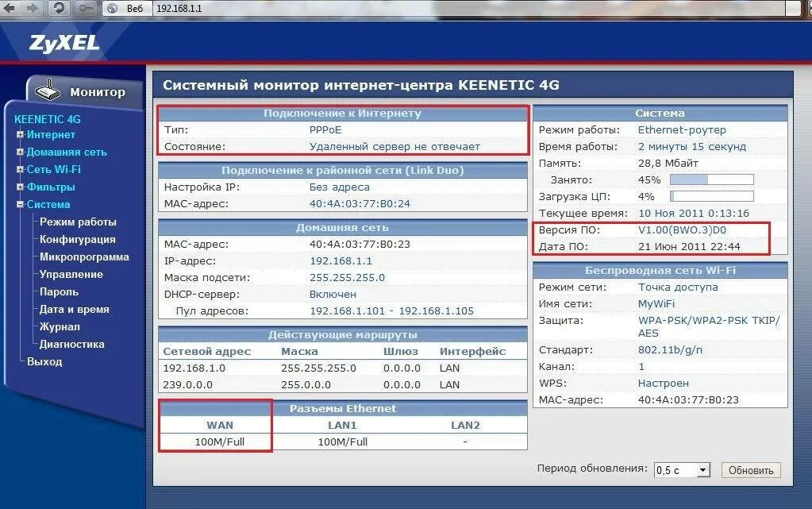This screenshot has width=812, height=509.
Task: Open Журнал in sidebar
Action: click(x=60, y=326)
